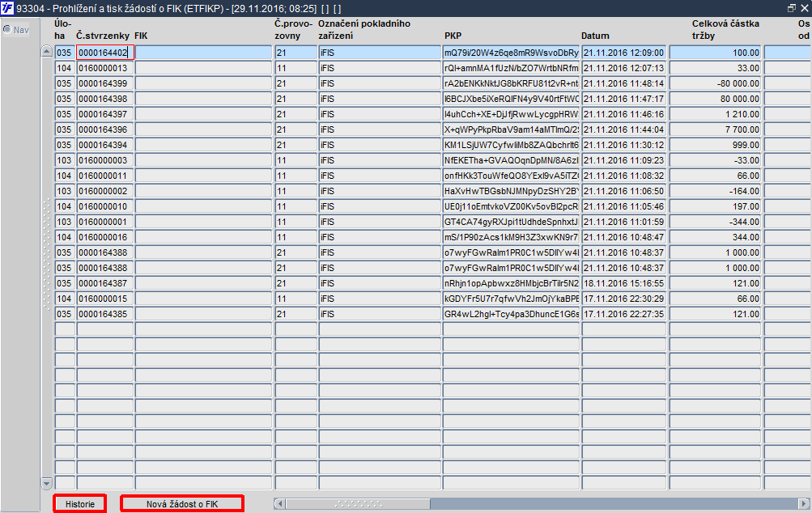Click right arrow of horizontal scrollbar
Viewport: 812px width, 513px height.
coord(804,503)
